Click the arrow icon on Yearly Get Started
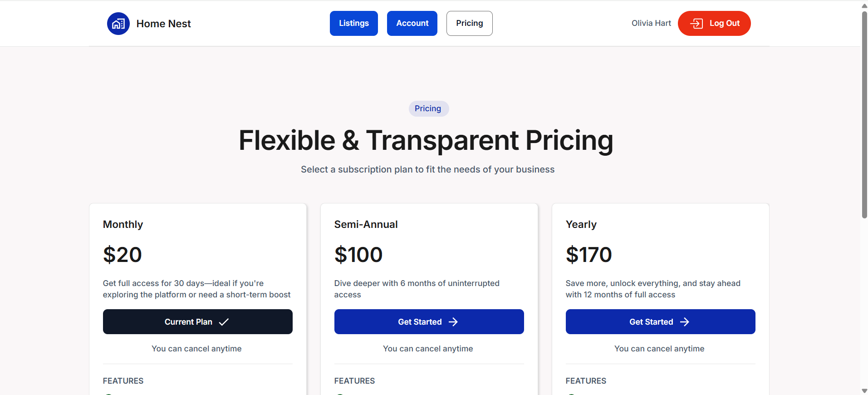 [685, 322]
